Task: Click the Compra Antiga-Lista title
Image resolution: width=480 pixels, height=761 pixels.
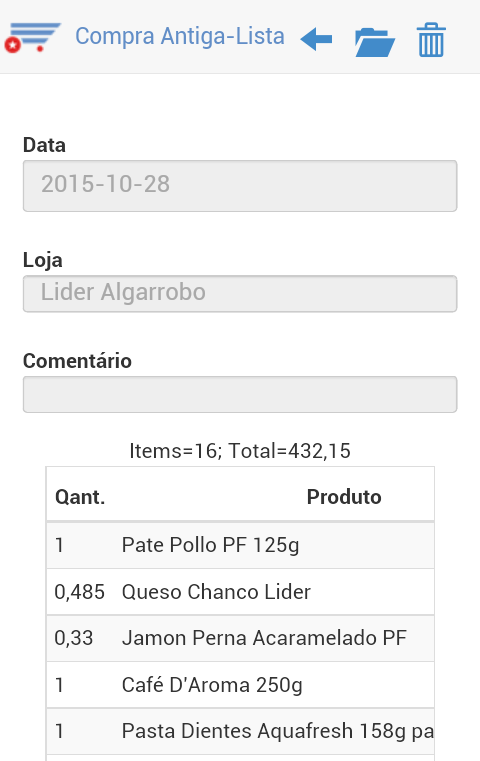Action: point(180,36)
